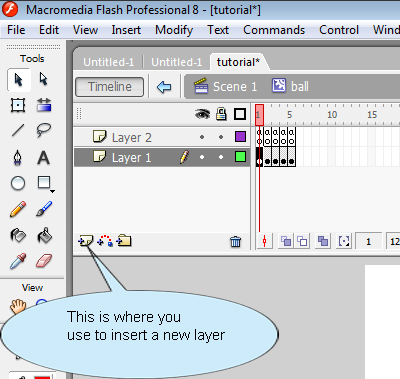This screenshot has width=400, height=379.
Task: Select the Line tool
Action: (18, 130)
